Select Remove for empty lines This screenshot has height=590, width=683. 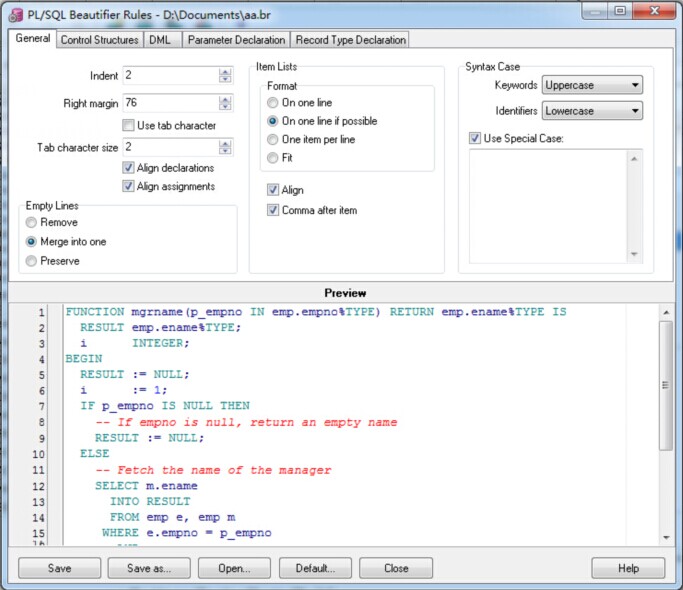coord(31,222)
